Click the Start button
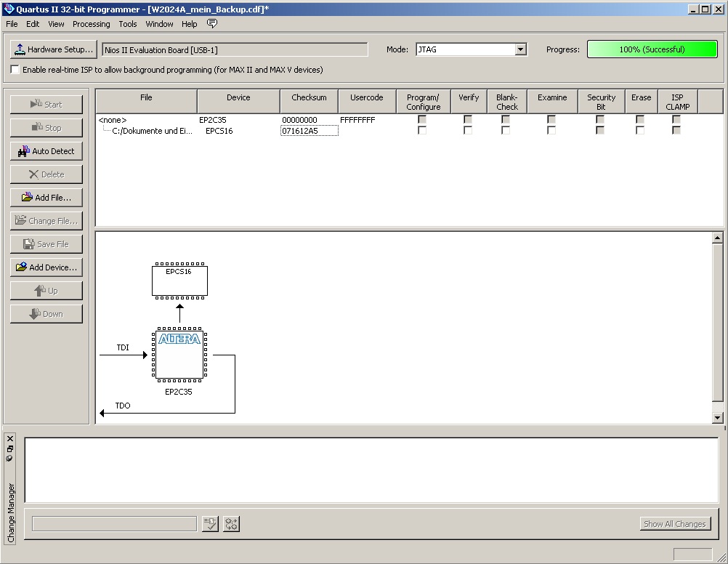 46,105
